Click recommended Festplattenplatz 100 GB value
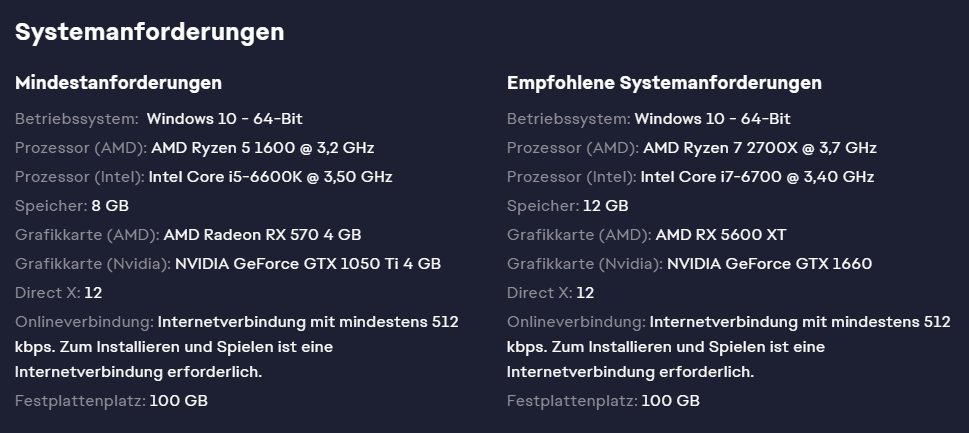The height and width of the screenshot is (433, 969). click(x=671, y=401)
